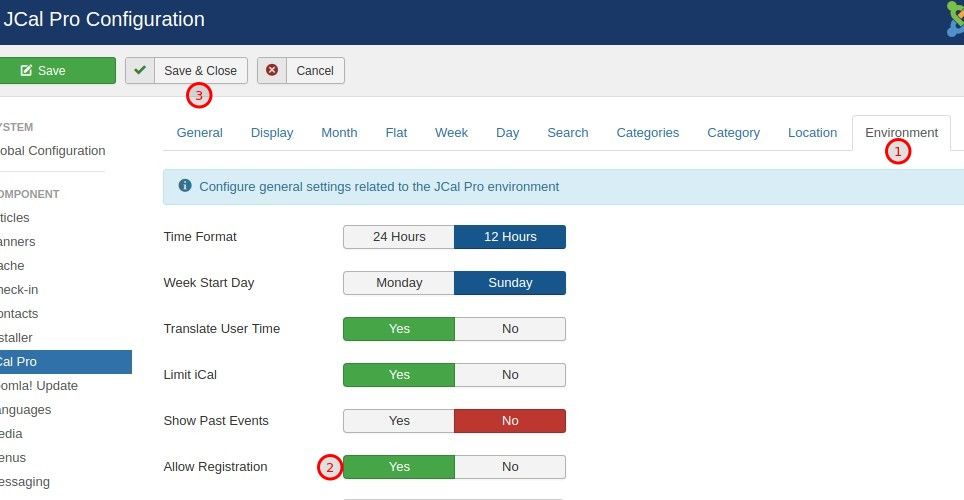Viewport: 964px width, 500px height.
Task: Click the green Save button
Action: tap(57, 70)
